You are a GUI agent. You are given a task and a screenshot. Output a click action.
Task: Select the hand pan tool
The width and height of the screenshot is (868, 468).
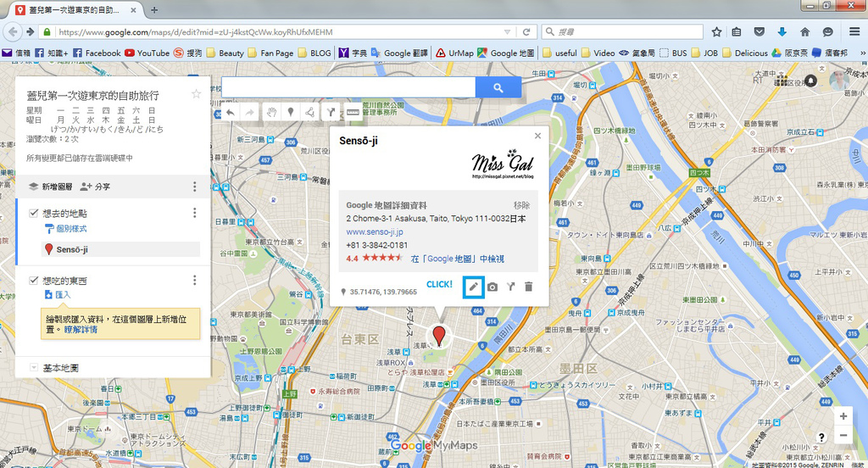[x=270, y=113]
